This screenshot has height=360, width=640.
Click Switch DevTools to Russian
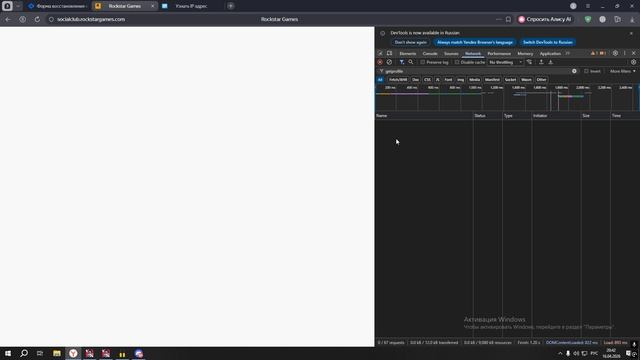pos(547,42)
